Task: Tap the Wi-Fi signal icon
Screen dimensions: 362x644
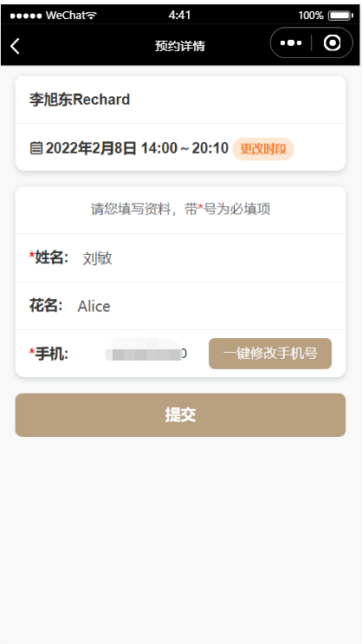Action: point(92,16)
